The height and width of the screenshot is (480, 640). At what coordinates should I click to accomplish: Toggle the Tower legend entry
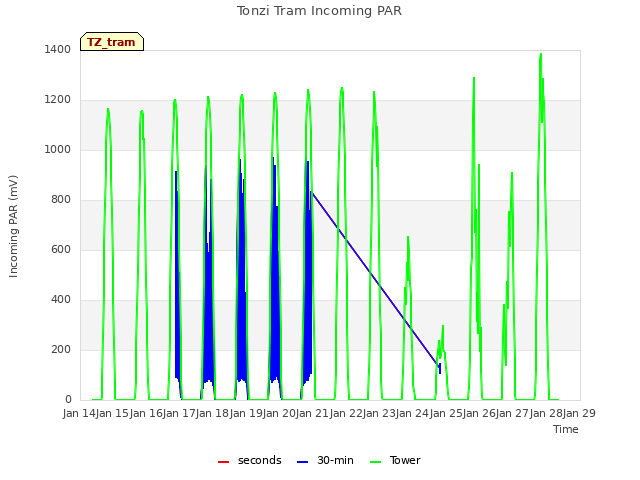[x=395, y=460]
